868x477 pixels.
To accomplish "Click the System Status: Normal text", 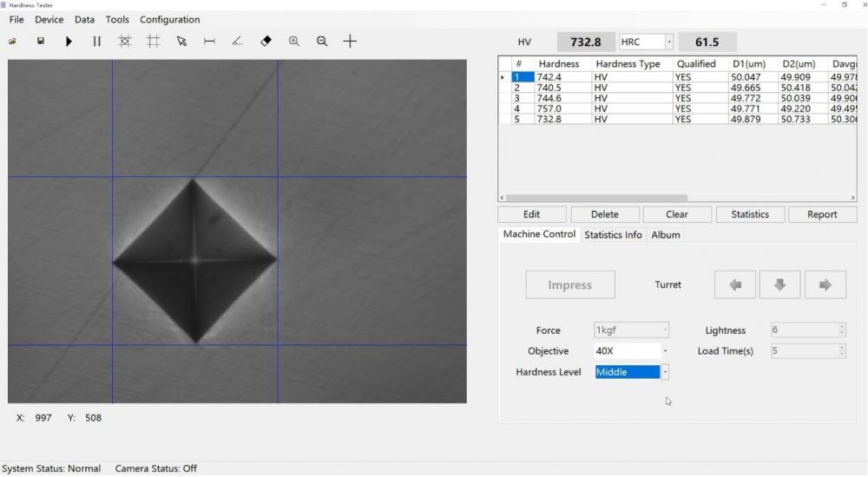I will click(x=51, y=468).
